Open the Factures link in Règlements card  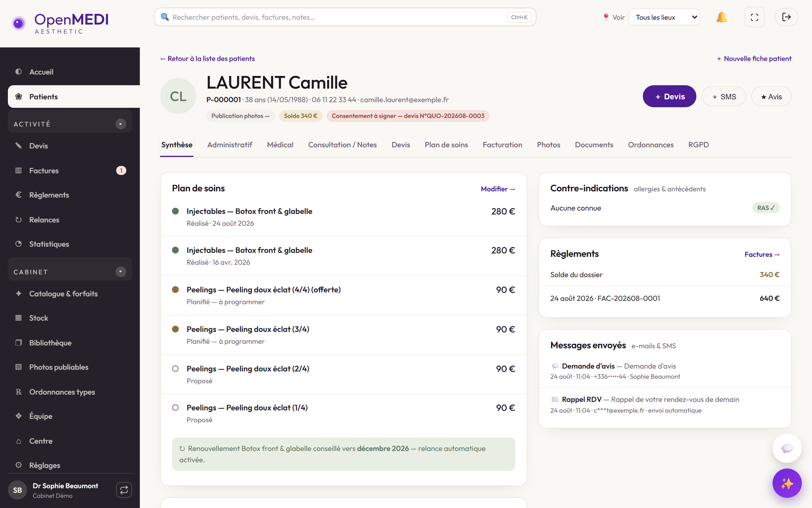(762, 254)
